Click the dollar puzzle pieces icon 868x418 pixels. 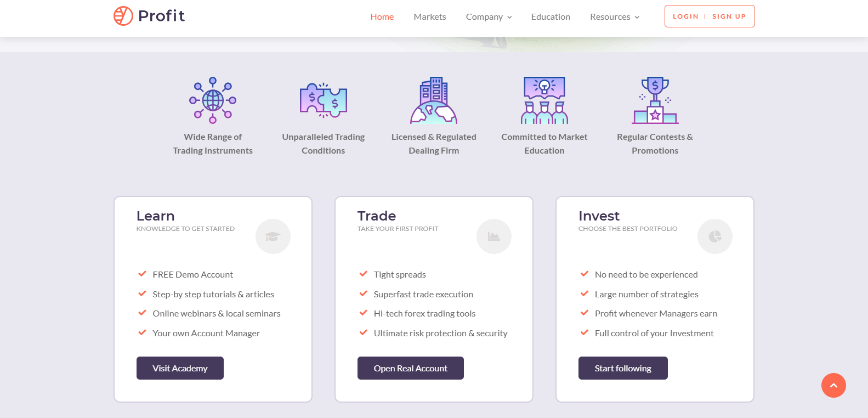pos(324,100)
